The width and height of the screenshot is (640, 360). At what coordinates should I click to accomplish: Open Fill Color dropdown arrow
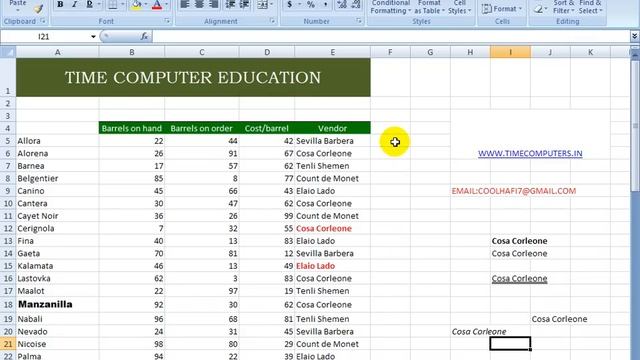(146, 4)
